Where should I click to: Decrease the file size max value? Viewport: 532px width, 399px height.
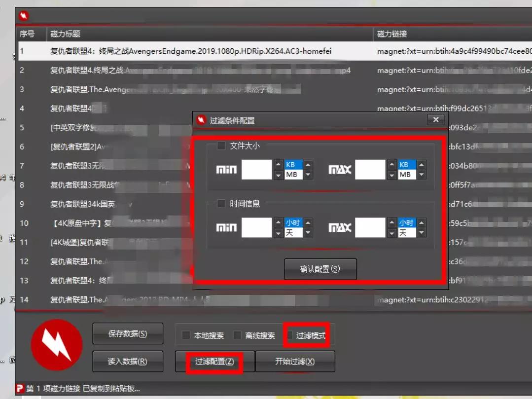[392, 175]
